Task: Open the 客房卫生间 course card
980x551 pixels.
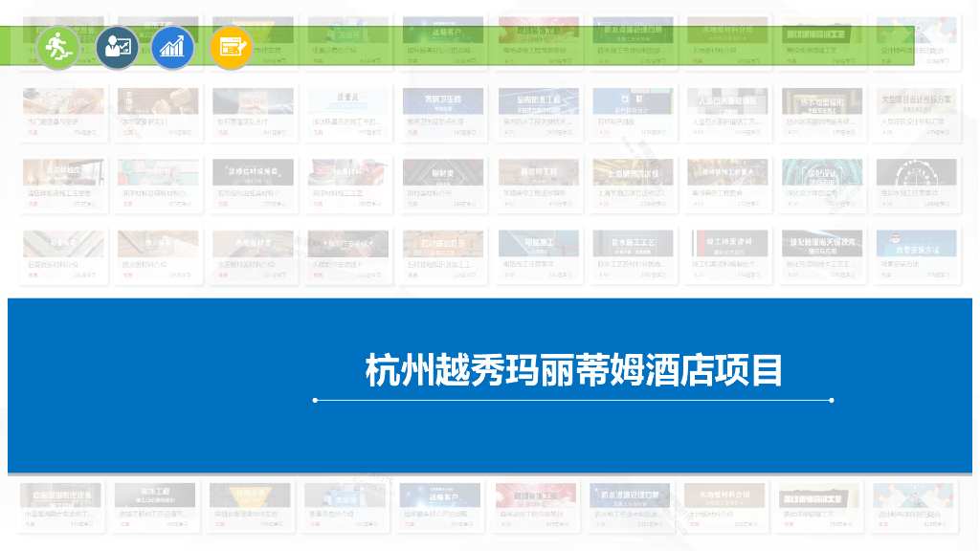Action: [443, 113]
